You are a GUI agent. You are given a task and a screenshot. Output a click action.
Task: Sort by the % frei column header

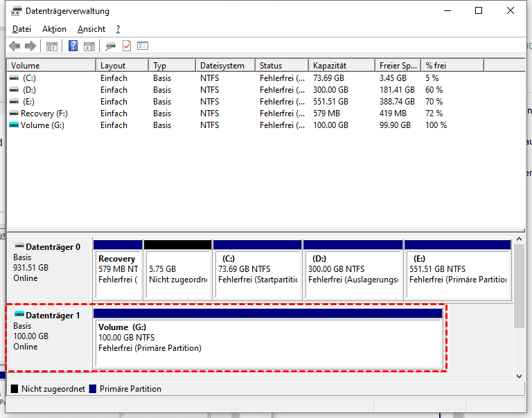coord(452,66)
